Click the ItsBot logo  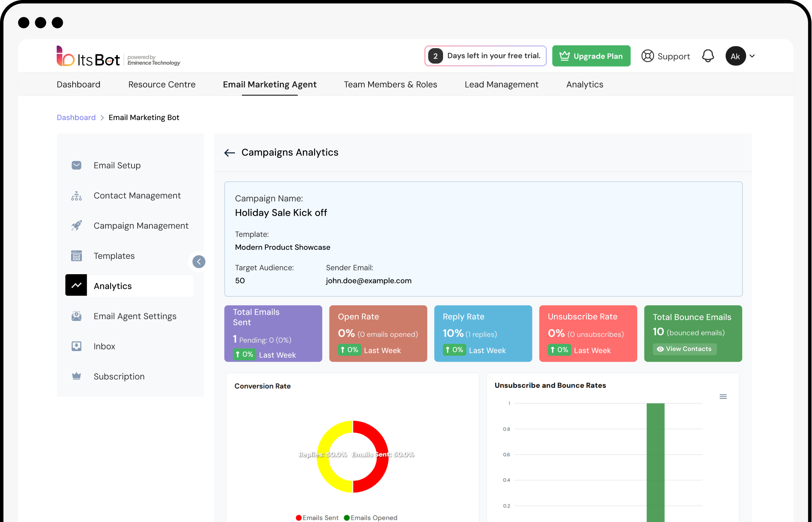click(88, 57)
